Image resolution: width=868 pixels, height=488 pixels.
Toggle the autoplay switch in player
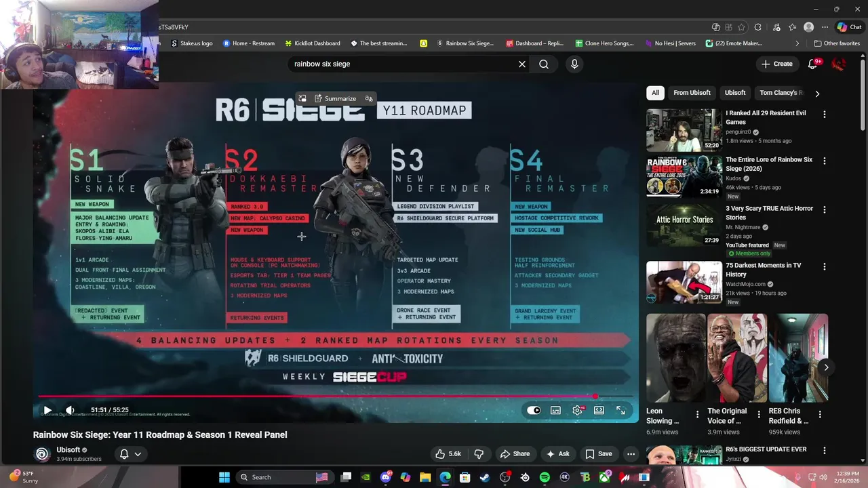pyautogui.click(x=534, y=410)
